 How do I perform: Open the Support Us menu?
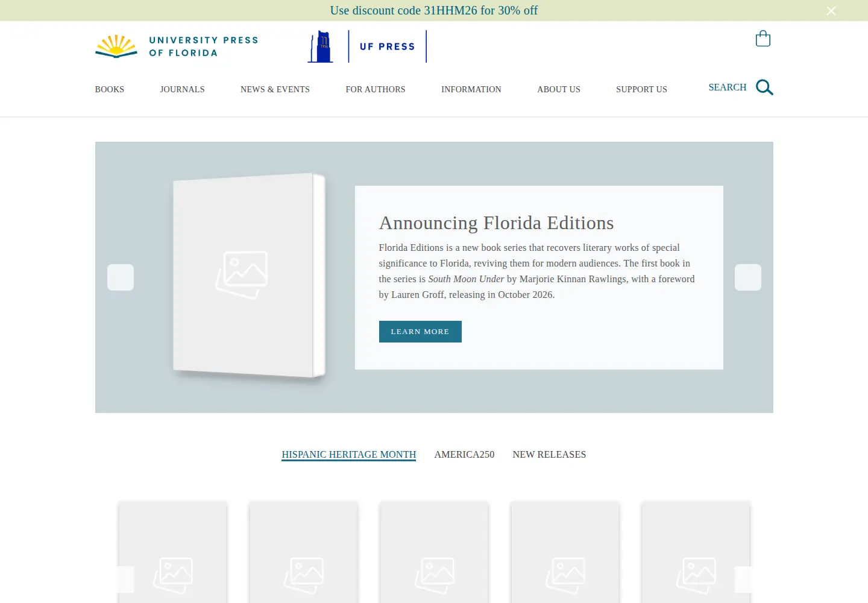(641, 89)
